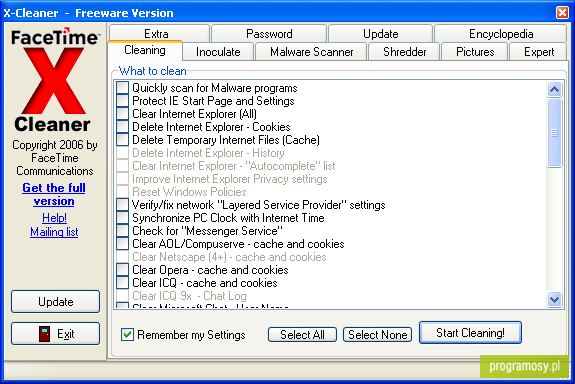Image resolution: width=575 pixels, height=384 pixels.
Task: Go to the Encyclopedia tab
Action: pyautogui.click(x=501, y=33)
